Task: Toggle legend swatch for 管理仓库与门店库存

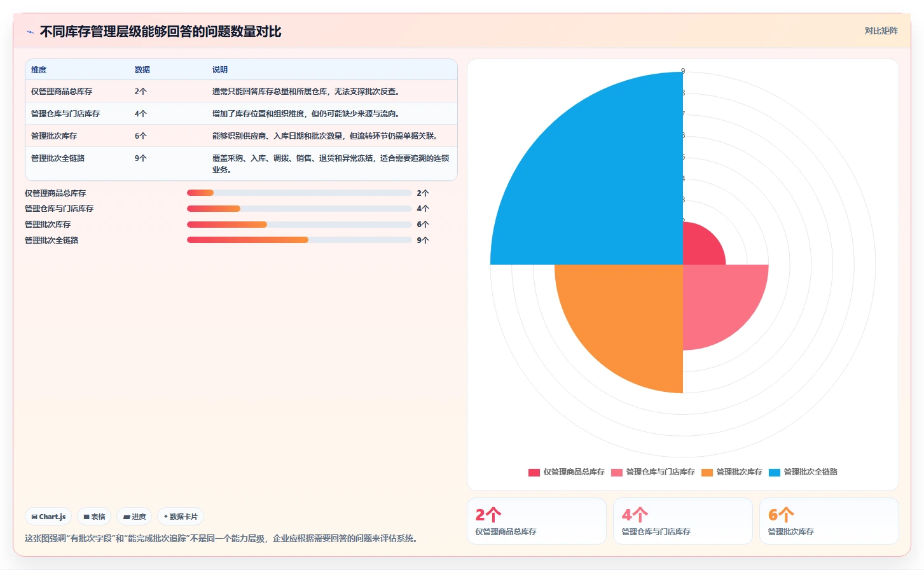Action: tap(617, 472)
